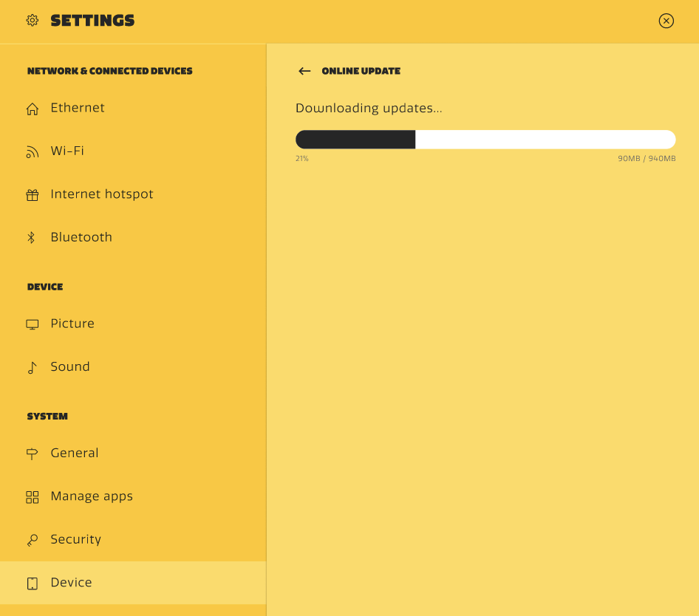Click the Security key icon
The height and width of the screenshot is (616, 699).
pos(32,540)
